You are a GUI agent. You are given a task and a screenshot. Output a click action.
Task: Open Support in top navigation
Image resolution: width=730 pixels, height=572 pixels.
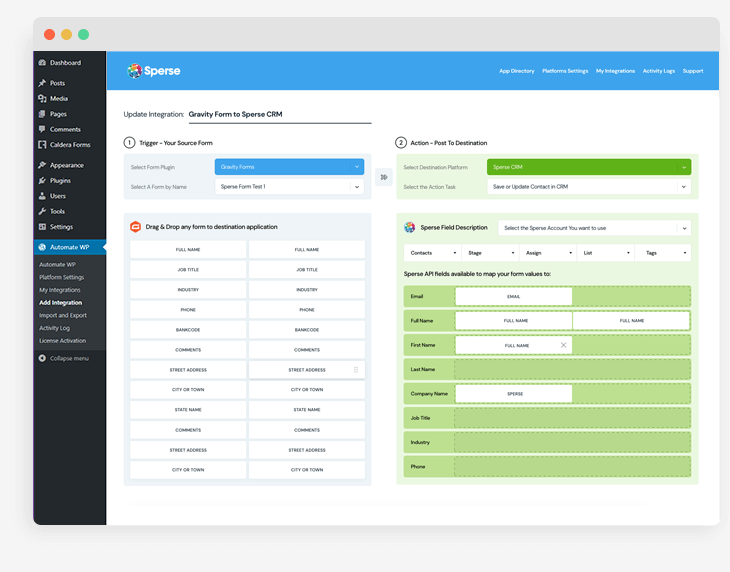coord(693,71)
